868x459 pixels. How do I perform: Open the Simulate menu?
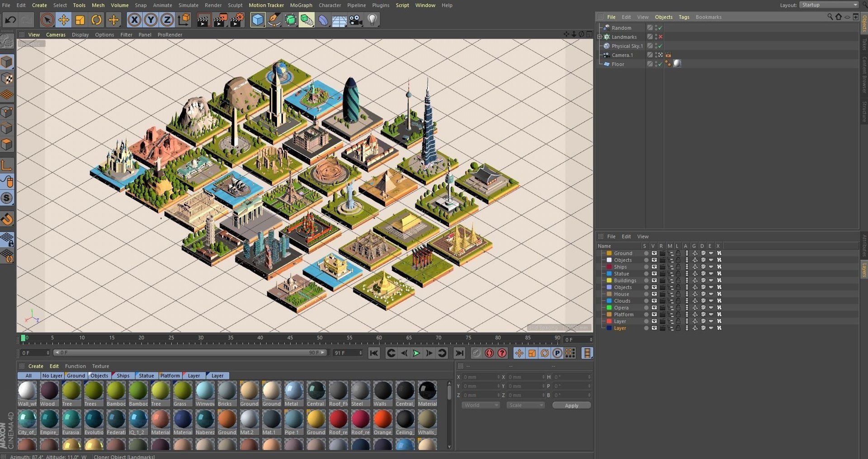pyautogui.click(x=189, y=5)
